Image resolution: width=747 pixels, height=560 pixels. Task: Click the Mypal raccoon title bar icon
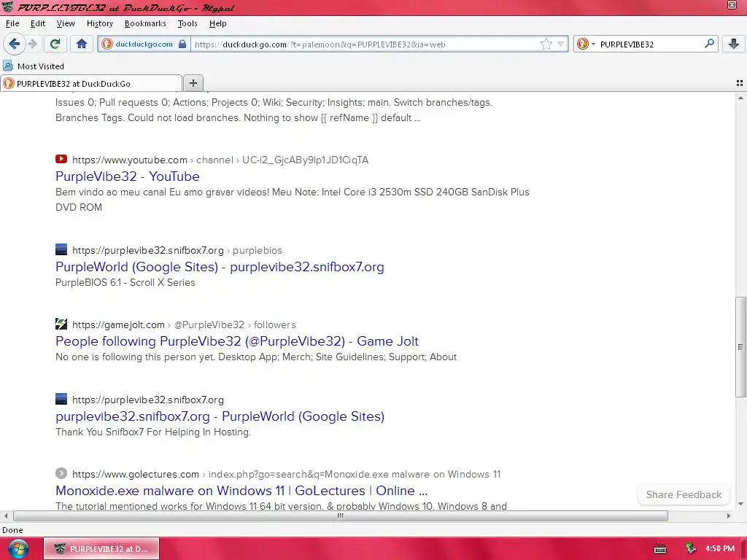click(7, 7)
